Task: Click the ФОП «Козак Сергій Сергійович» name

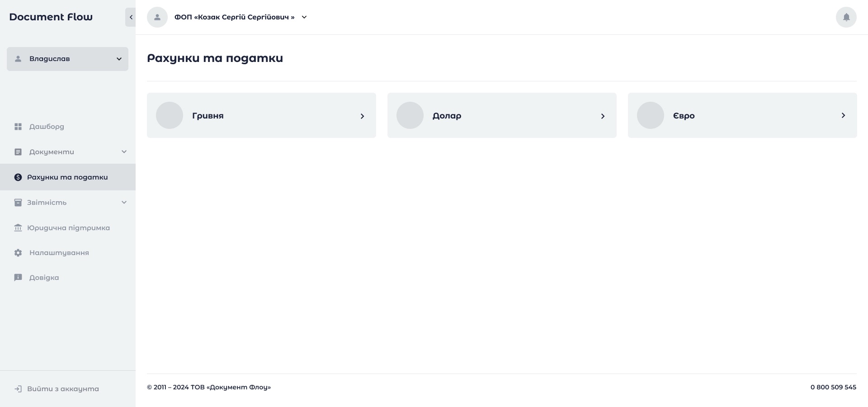Action: 234,17
